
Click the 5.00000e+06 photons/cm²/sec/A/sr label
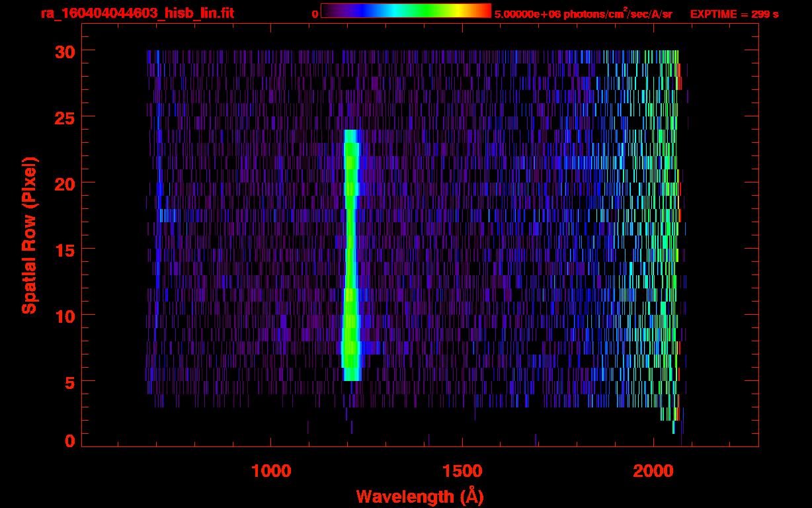pos(583,13)
